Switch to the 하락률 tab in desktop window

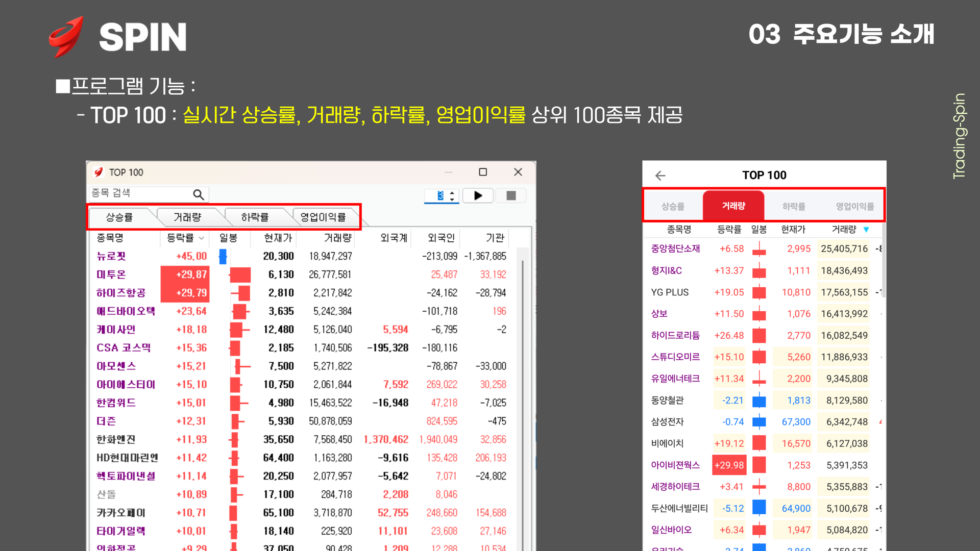(255, 217)
